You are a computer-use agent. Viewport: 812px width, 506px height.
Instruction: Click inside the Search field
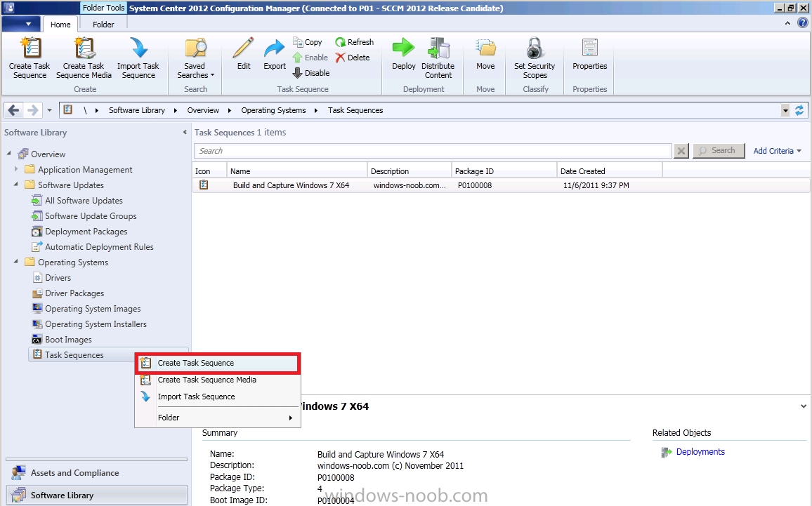click(433, 151)
